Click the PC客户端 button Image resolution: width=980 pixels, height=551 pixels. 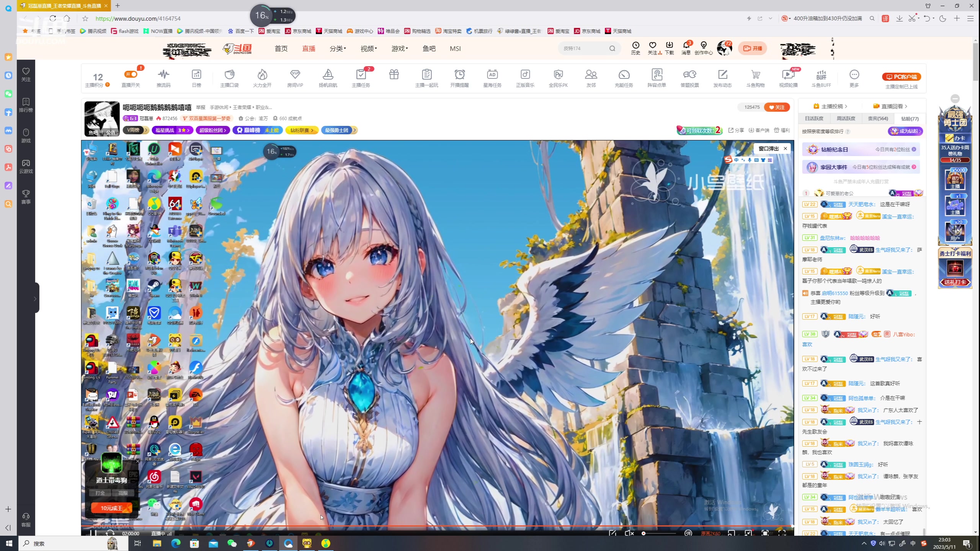pos(902,77)
